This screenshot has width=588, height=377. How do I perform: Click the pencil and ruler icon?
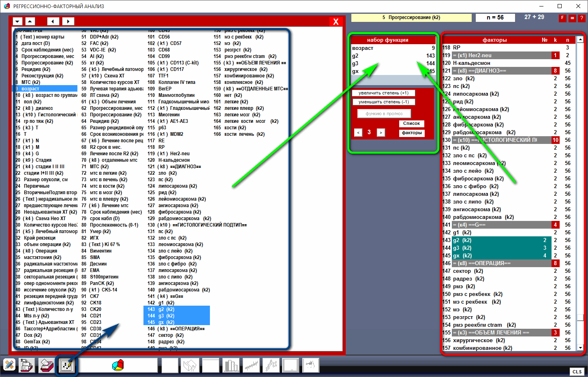pos(9,365)
